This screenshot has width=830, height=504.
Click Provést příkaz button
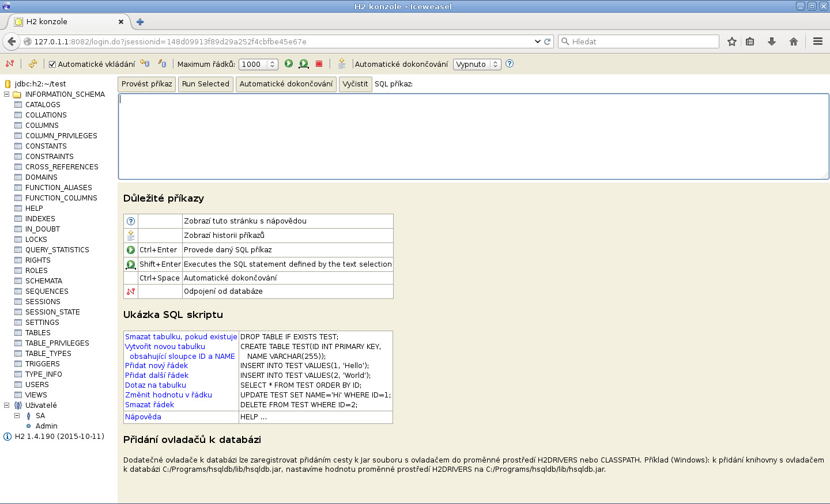pos(147,84)
